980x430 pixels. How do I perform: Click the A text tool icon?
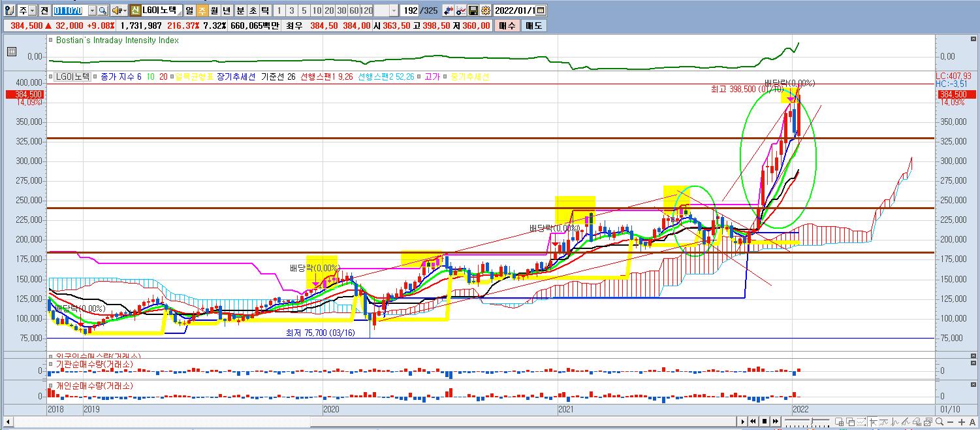pos(972,422)
